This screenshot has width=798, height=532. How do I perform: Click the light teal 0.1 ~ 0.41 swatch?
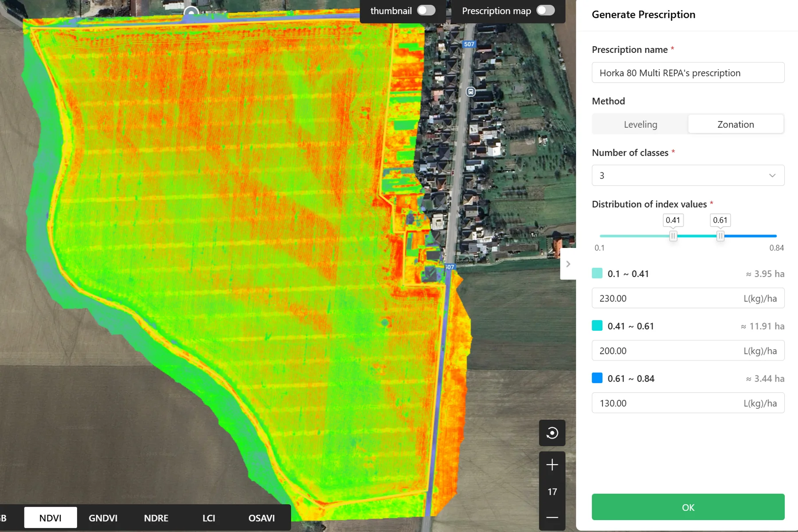(x=597, y=273)
